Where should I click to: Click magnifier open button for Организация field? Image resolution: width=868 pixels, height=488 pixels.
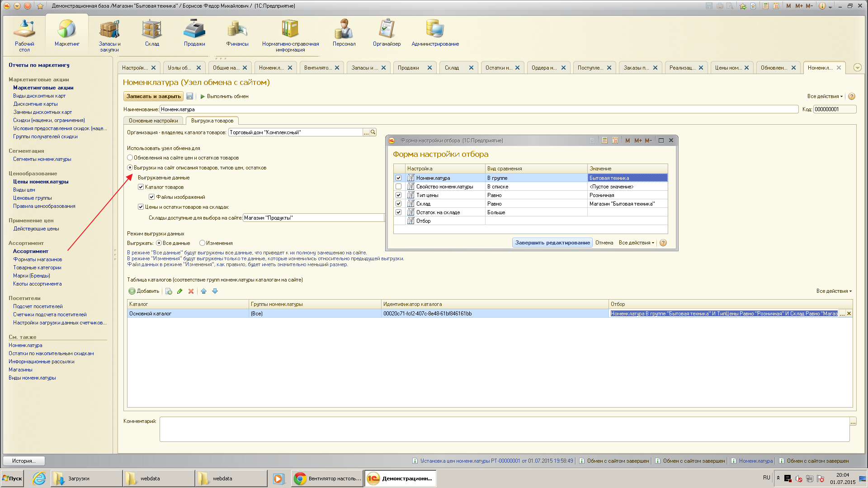coord(373,132)
